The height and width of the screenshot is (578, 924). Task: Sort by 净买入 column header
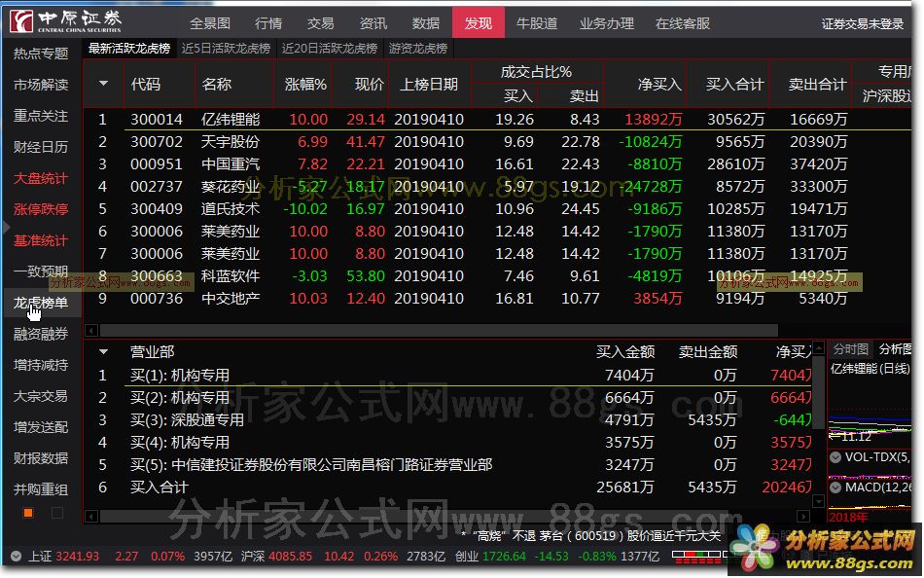[658, 85]
